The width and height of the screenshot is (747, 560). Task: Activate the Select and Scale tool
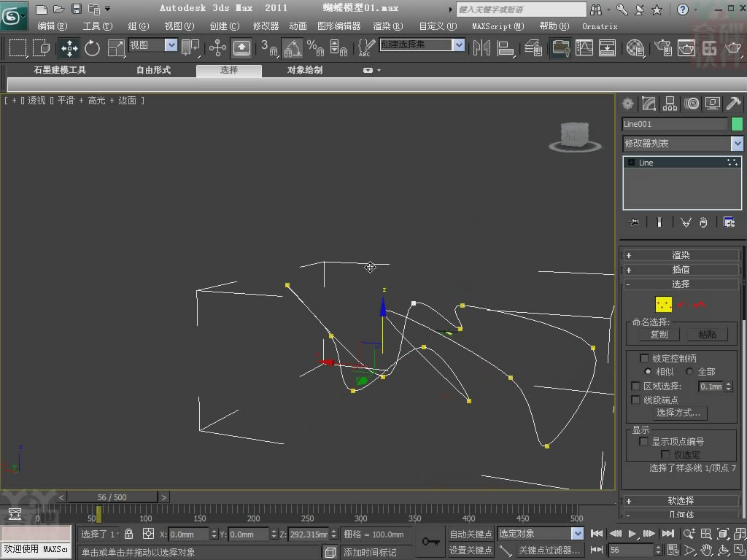[116, 48]
